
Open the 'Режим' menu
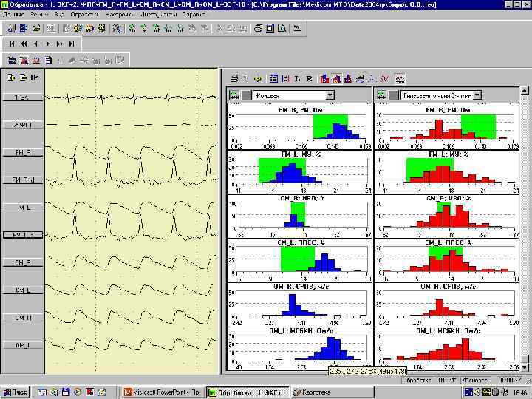pyautogui.click(x=39, y=15)
